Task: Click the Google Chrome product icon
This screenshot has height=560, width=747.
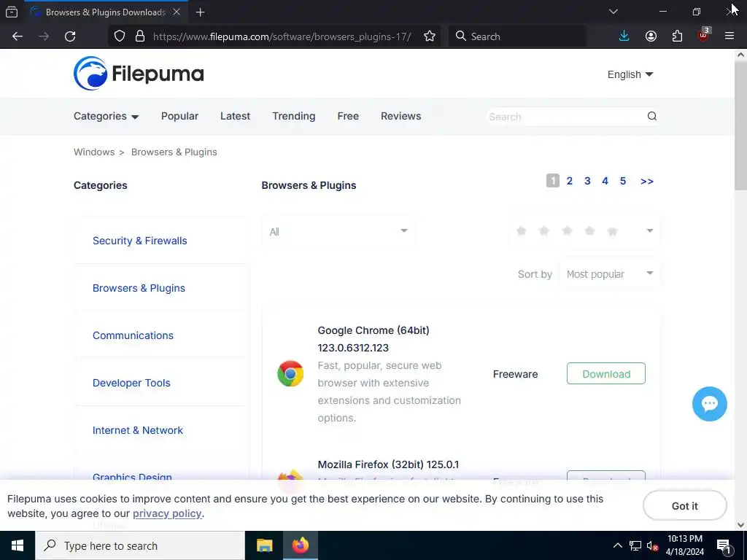Action: point(290,374)
